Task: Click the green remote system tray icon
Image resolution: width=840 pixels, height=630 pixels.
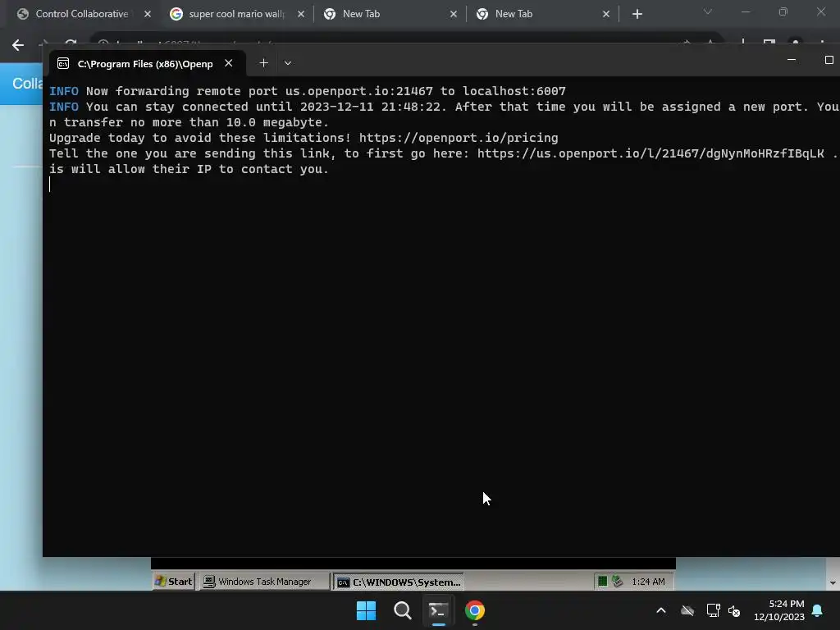Action: click(603, 582)
